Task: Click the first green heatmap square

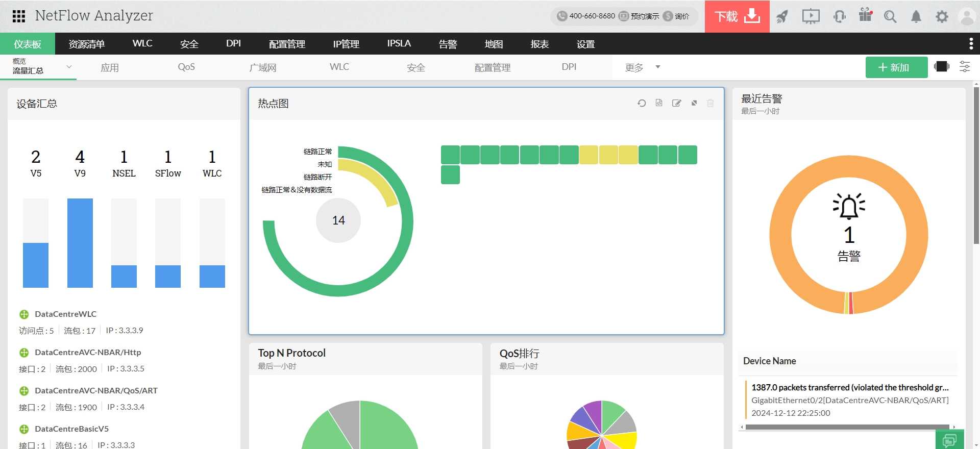Action: (x=450, y=155)
